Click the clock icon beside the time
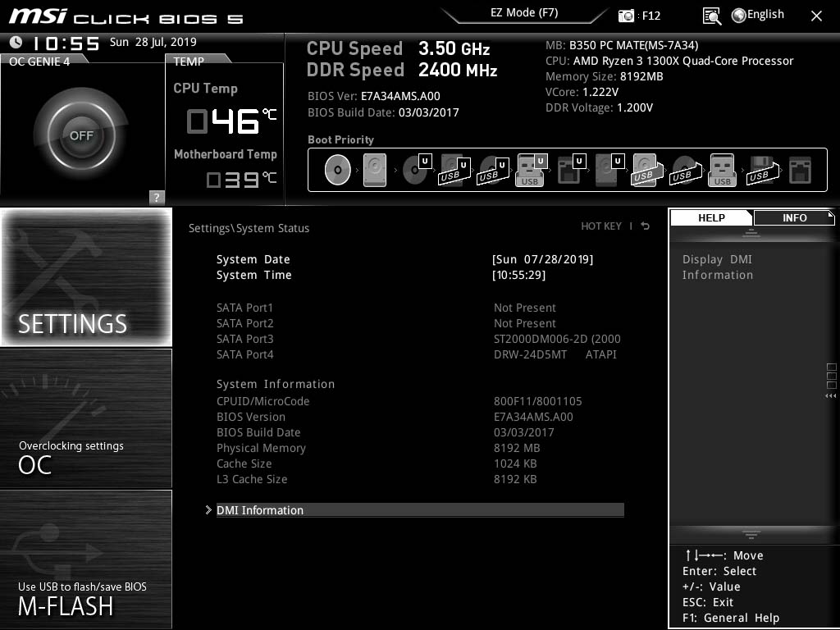840x630 pixels. click(x=16, y=42)
